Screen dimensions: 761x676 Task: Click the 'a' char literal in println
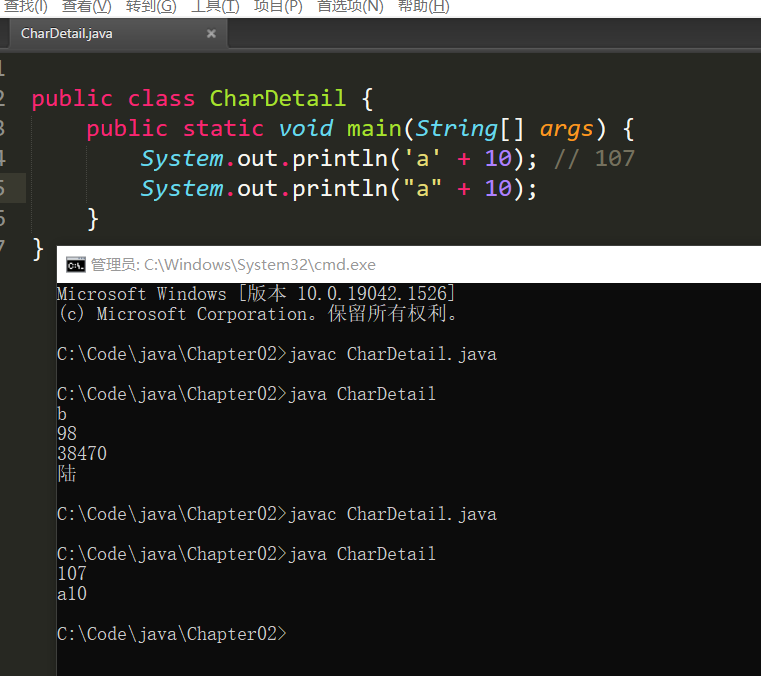(x=422, y=158)
